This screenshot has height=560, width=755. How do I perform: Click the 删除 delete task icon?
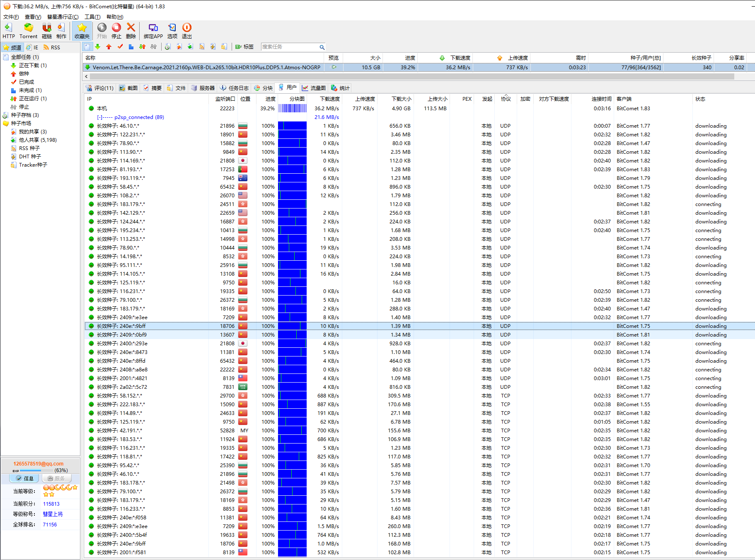tap(131, 31)
